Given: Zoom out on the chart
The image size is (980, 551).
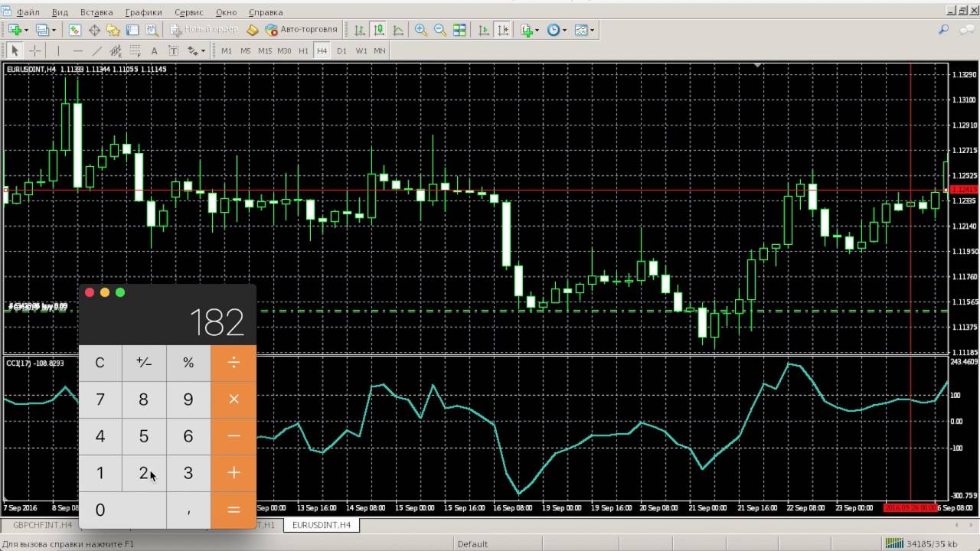Looking at the screenshot, I should point(440,30).
